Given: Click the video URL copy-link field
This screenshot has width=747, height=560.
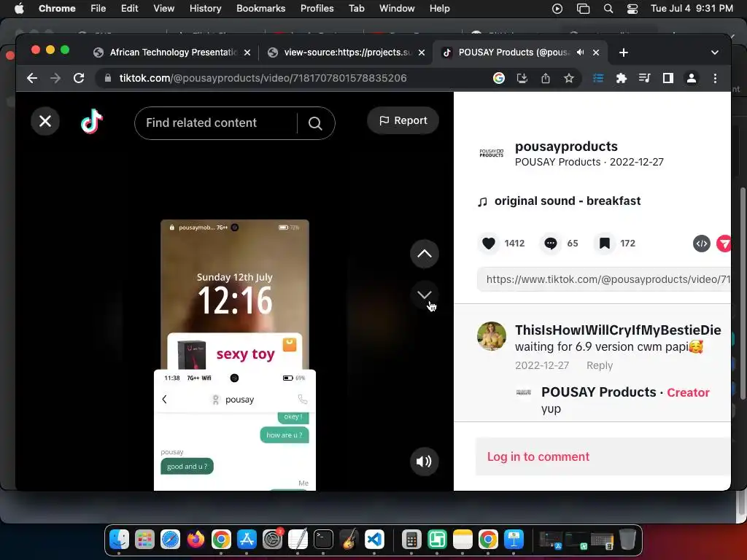Looking at the screenshot, I should pos(603,279).
